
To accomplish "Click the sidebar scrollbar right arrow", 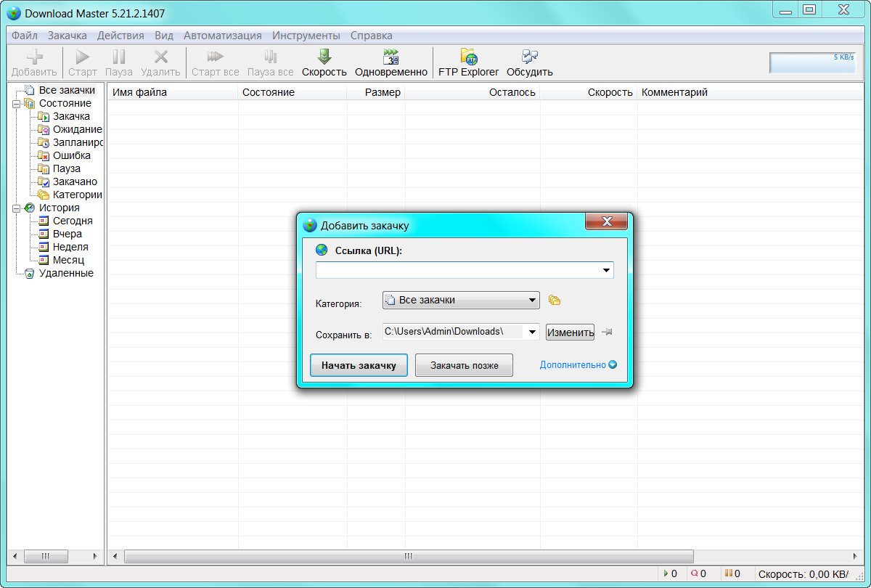I will pyautogui.click(x=94, y=556).
